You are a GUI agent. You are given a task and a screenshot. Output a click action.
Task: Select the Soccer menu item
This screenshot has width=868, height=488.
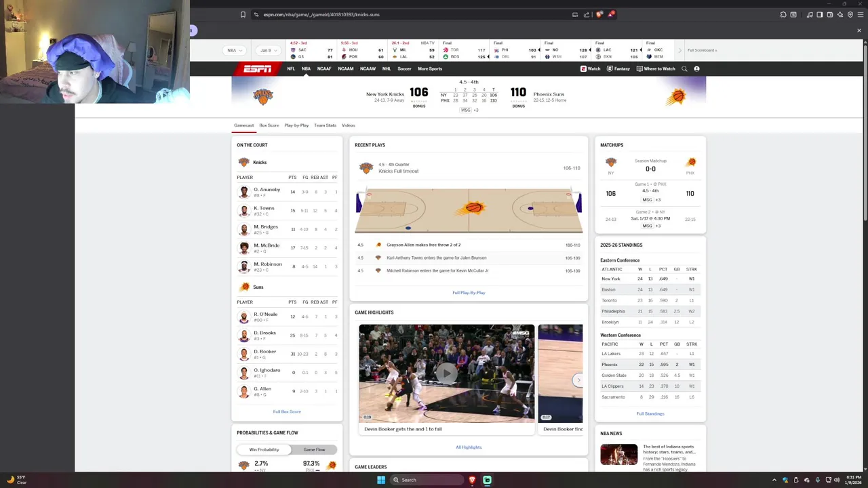404,68
